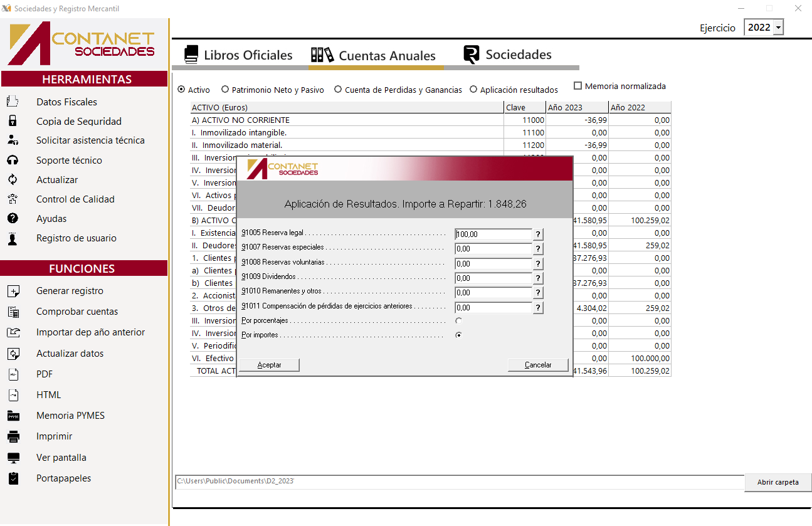Click the Solicitar asistencia técnica person icon
This screenshot has height=526, width=812.
click(x=13, y=140)
